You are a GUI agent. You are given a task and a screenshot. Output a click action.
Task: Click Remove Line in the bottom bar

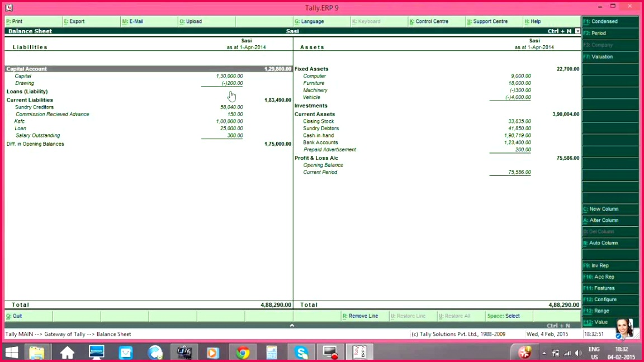[363, 316]
